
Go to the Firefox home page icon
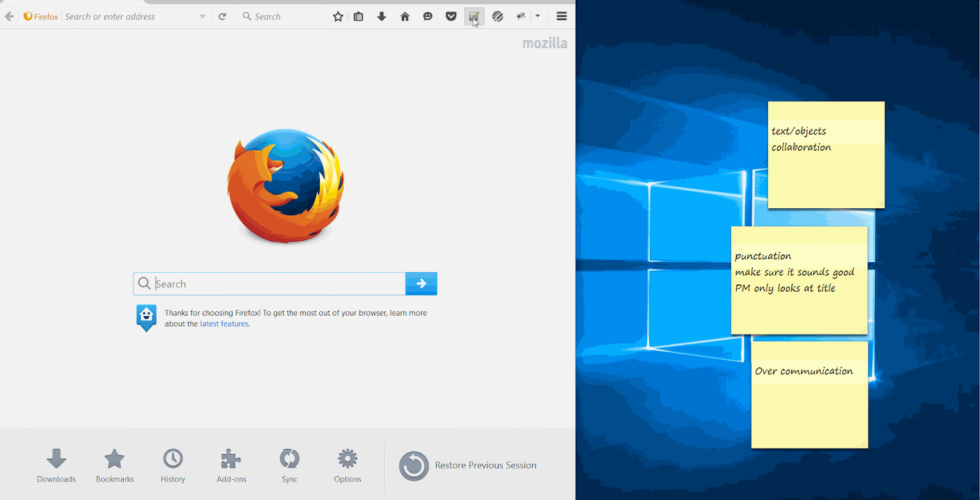tap(405, 17)
